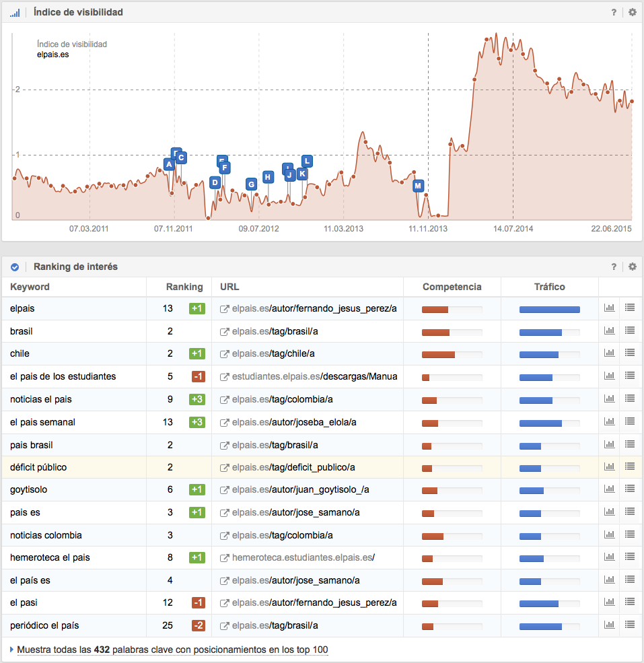The width and height of the screenshot is (644, 663).
Task: Click help question mark in Índice de visibilidad header
Action: 614,12
